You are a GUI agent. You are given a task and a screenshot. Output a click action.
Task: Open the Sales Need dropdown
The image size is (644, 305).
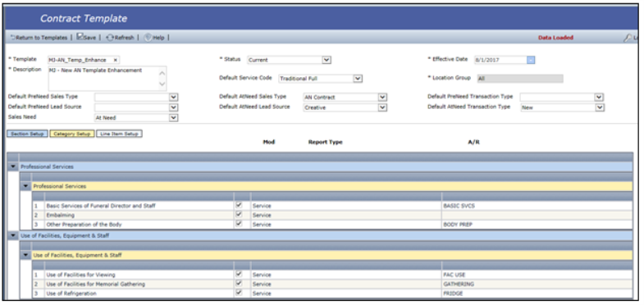(x=174, y=117)
